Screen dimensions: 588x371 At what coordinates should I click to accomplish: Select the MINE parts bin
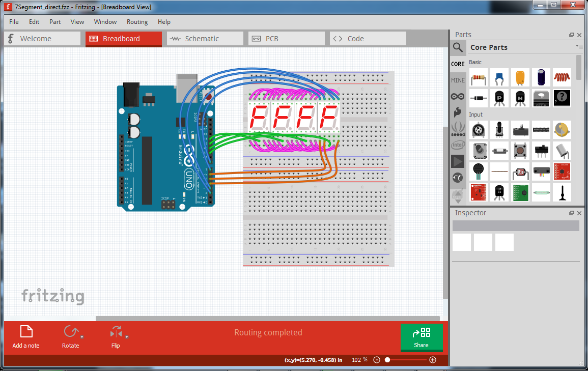[x=458, y=80]
